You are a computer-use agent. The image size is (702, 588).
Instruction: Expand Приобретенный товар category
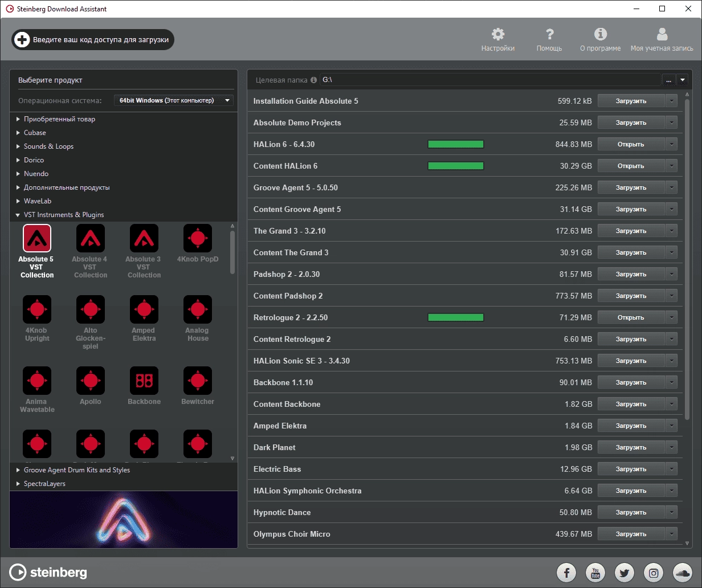[x=18, y=119]
